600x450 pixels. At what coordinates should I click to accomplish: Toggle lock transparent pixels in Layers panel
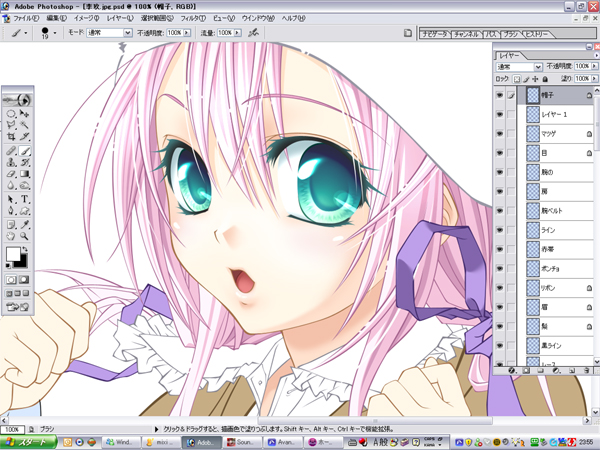pyautogui.click(x=517, y=79)
